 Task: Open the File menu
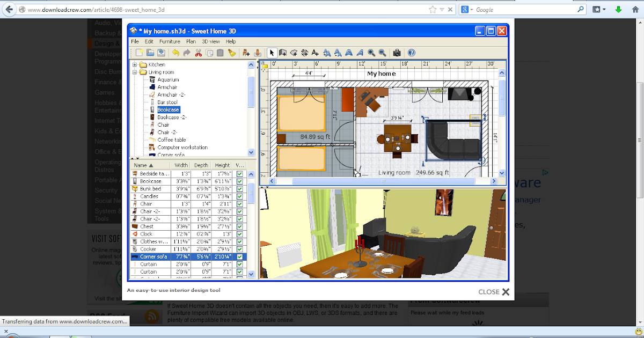pyautogui.click(x=135, y=41)
